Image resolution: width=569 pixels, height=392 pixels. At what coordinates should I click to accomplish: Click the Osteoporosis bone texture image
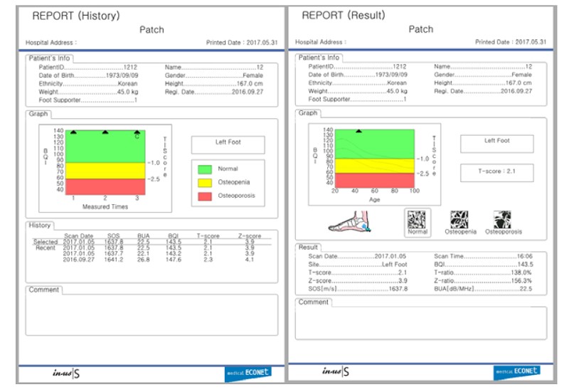coord(503,220)
